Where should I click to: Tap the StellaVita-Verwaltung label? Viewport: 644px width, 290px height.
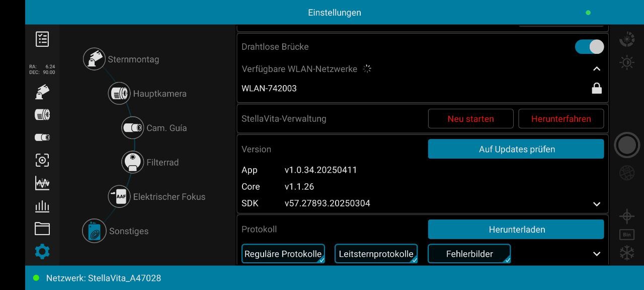[x=284, y=119]
